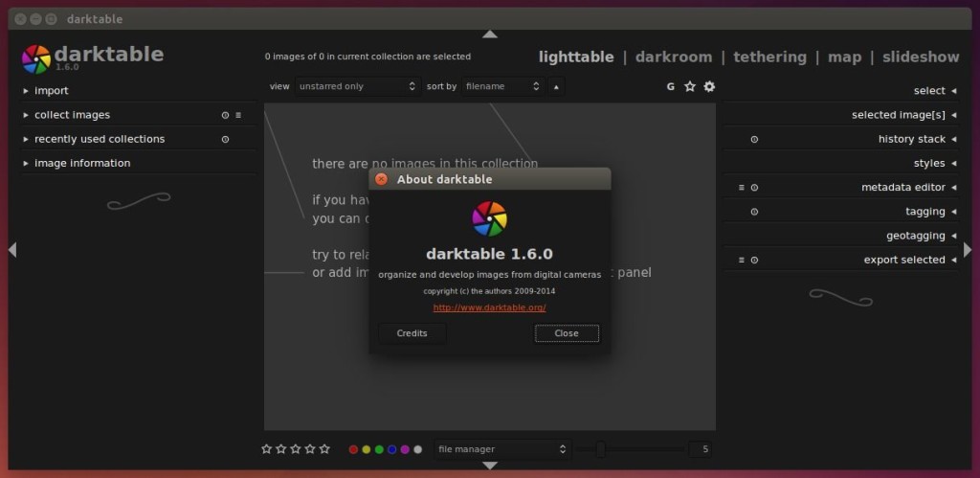Apply the green color label
980x478 pixels.
[379, 449]
